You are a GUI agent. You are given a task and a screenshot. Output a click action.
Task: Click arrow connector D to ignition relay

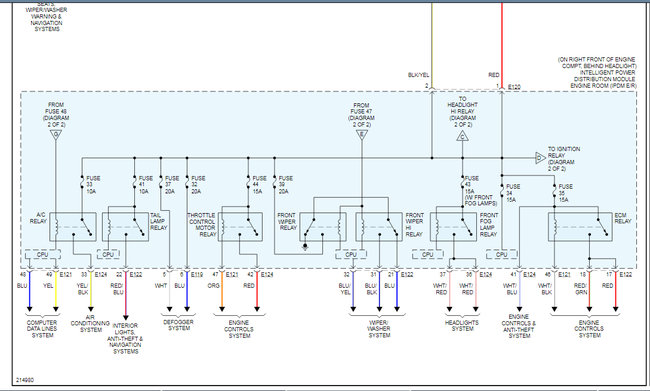click(x=540, y=158)
